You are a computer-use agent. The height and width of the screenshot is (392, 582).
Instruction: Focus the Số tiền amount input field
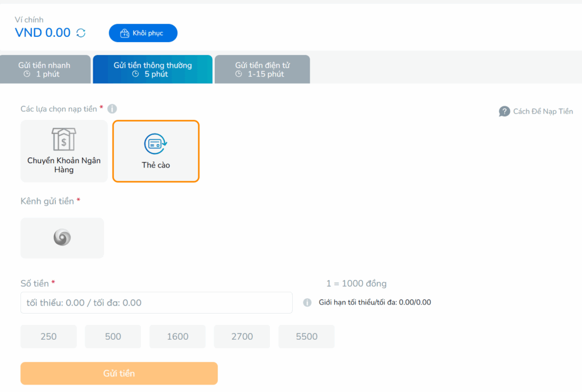tap(156, 303)
